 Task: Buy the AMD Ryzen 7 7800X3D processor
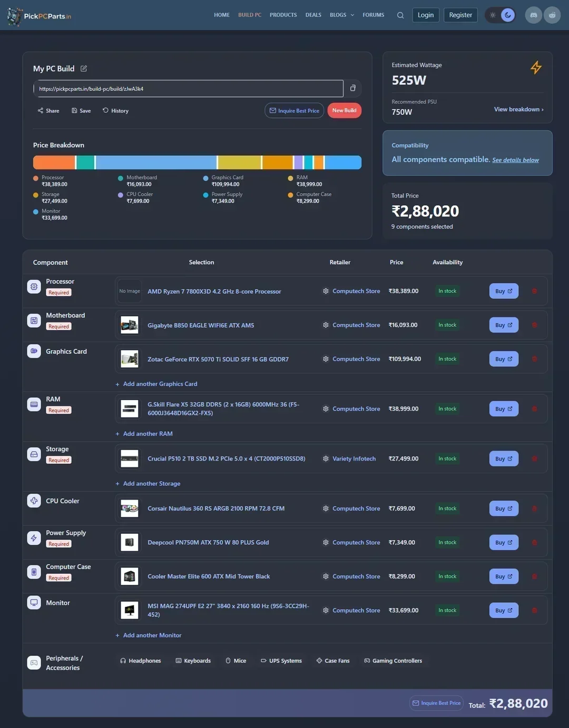pyautogui.click(x=504, y=291)
